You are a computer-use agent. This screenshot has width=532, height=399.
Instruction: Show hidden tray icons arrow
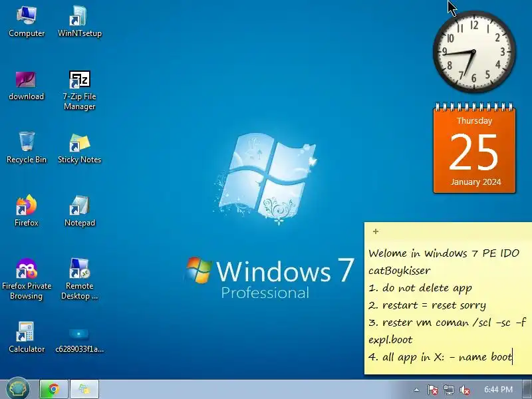pyautogui.click(x=416, y=390)
